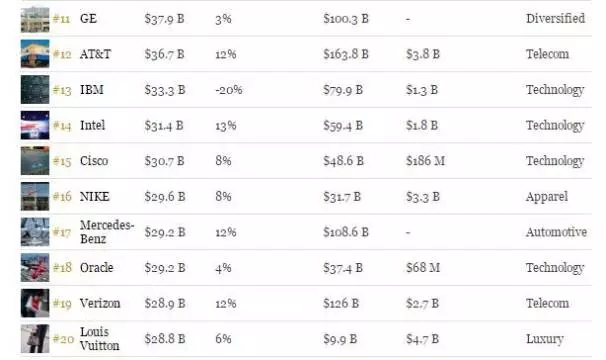Click the Louis Vuitton brand name
Viewport: 606px width, 360px height.
click(x=99, y=339)
